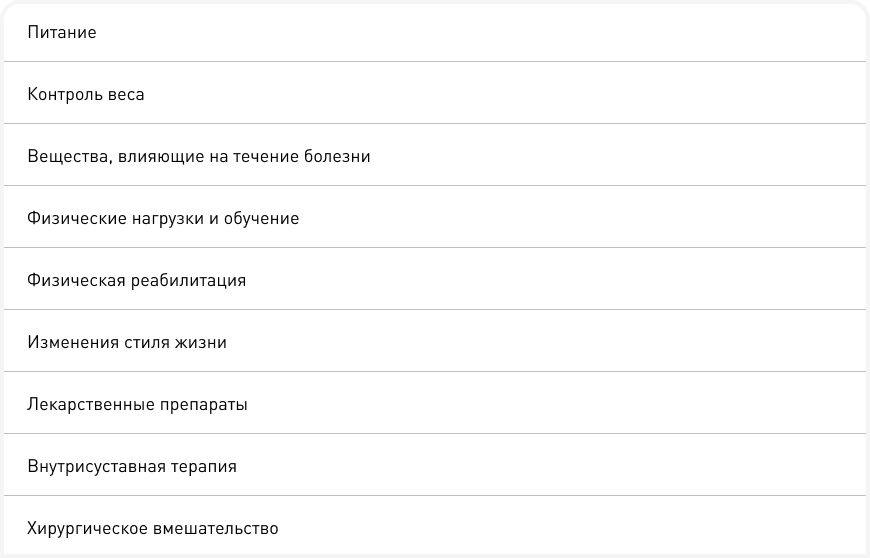The width and height of the screenshot is (870, 558).
Task: Expand the Внутрисуставная терапия row
Action: point(132,467)
